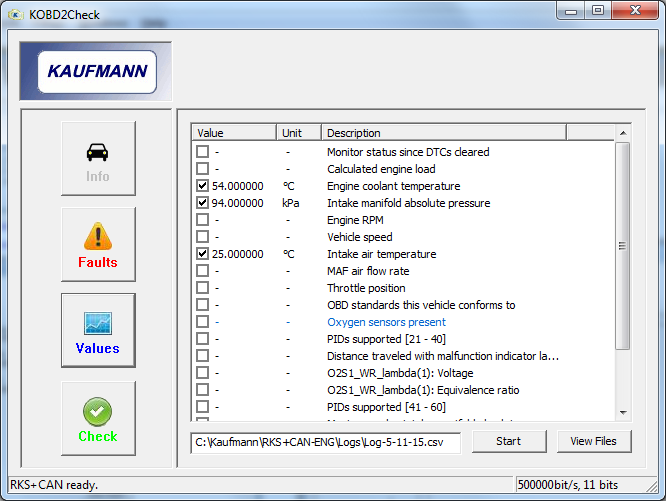Screen dimensions: 666x501
Task: Sort by the Value column header
Action: coord(234,133)
